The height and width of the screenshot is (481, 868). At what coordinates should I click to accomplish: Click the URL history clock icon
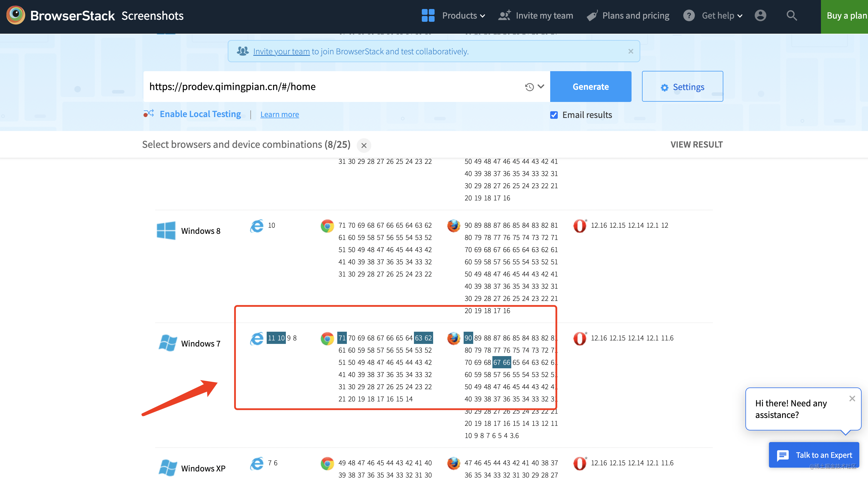tap(529, 87)
